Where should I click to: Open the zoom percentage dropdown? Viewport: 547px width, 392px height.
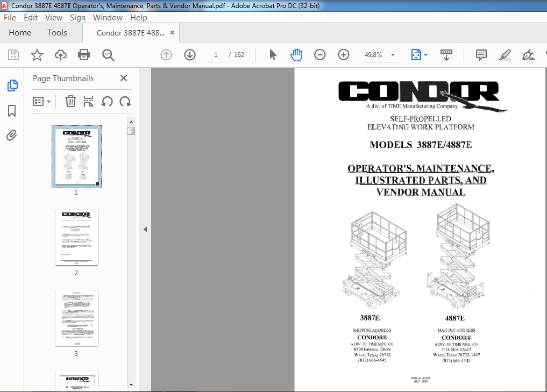[393, 55]
